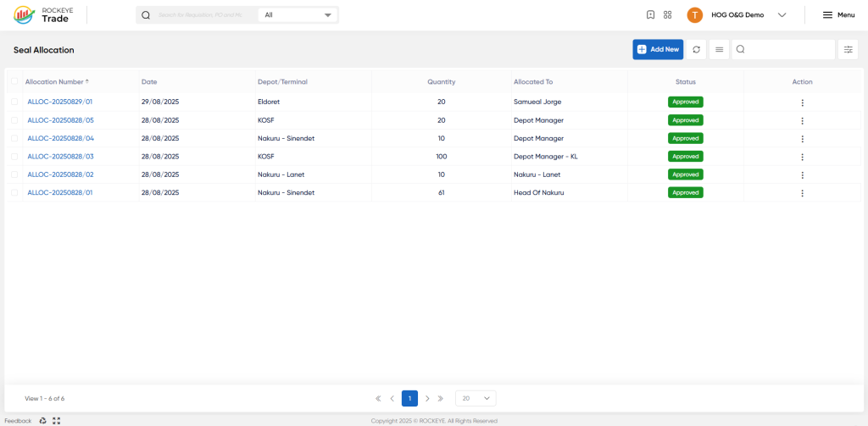Go to last page double arrow
This screenshot has height=426, width=868.
point(441,398)
